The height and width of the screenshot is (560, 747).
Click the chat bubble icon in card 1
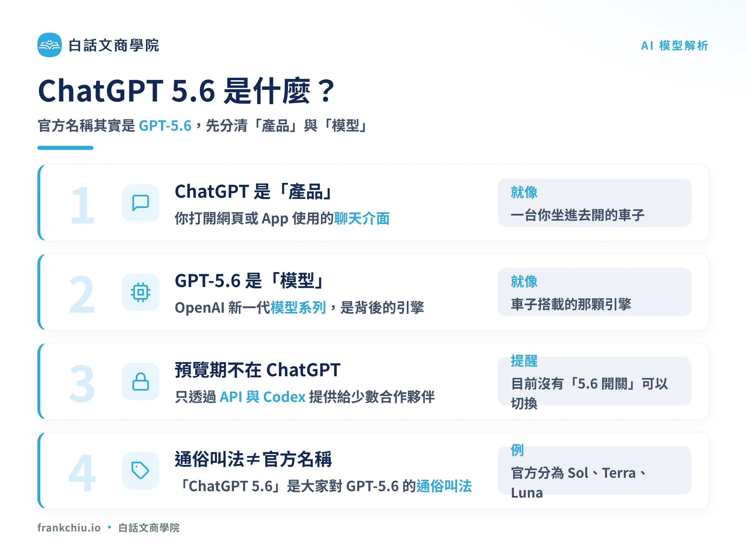click(140, 203)
